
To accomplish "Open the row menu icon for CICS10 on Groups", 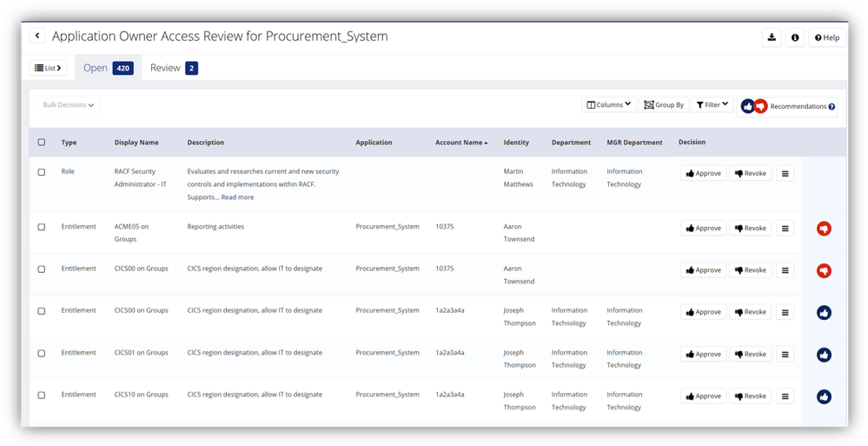I will (785, 396).
